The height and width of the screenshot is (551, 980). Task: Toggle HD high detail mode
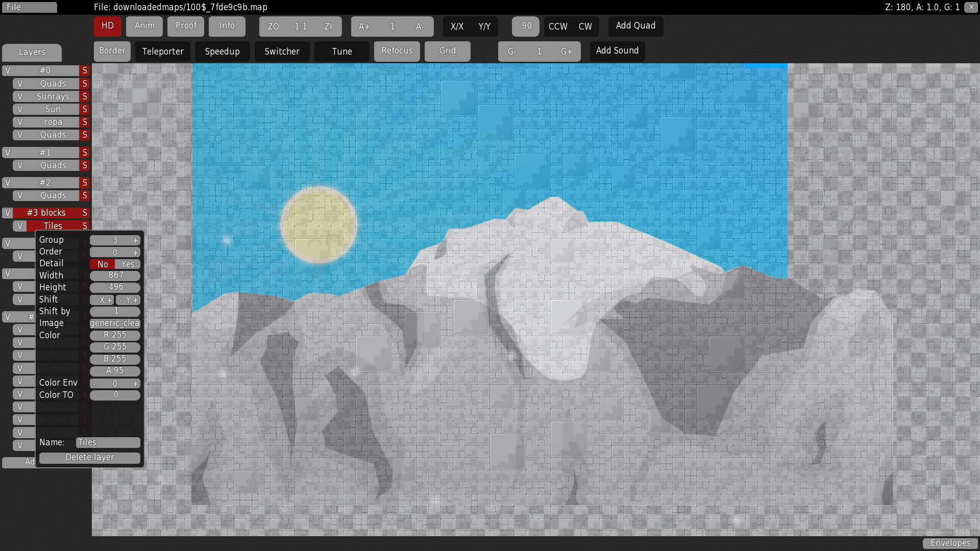tap(107, 26)
